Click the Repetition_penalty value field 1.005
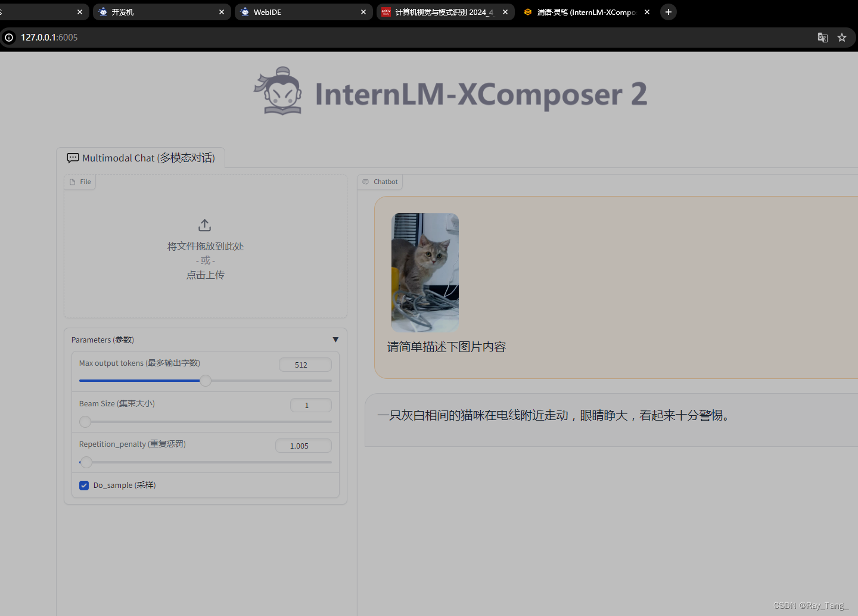This screenshot has height=616, width=858. (303, 446)
